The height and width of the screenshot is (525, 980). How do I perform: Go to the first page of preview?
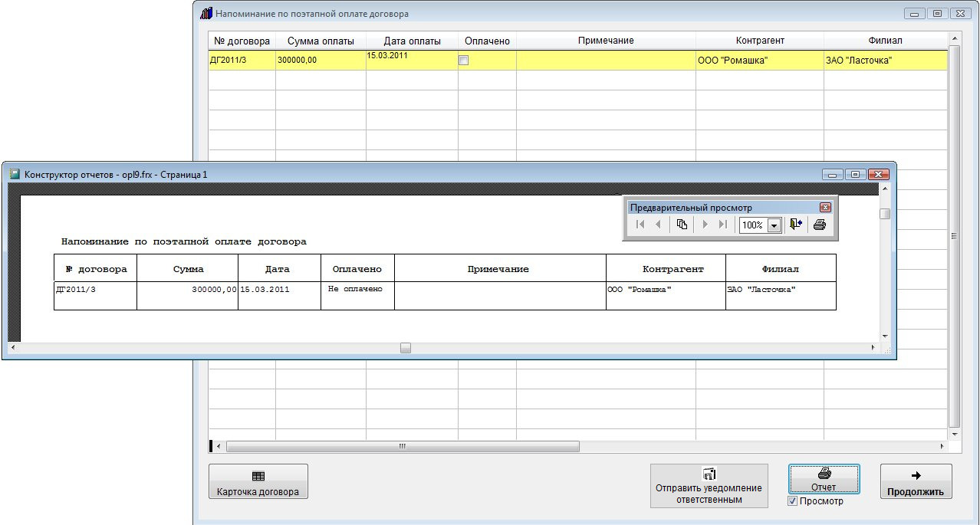[x=640, y=225]
